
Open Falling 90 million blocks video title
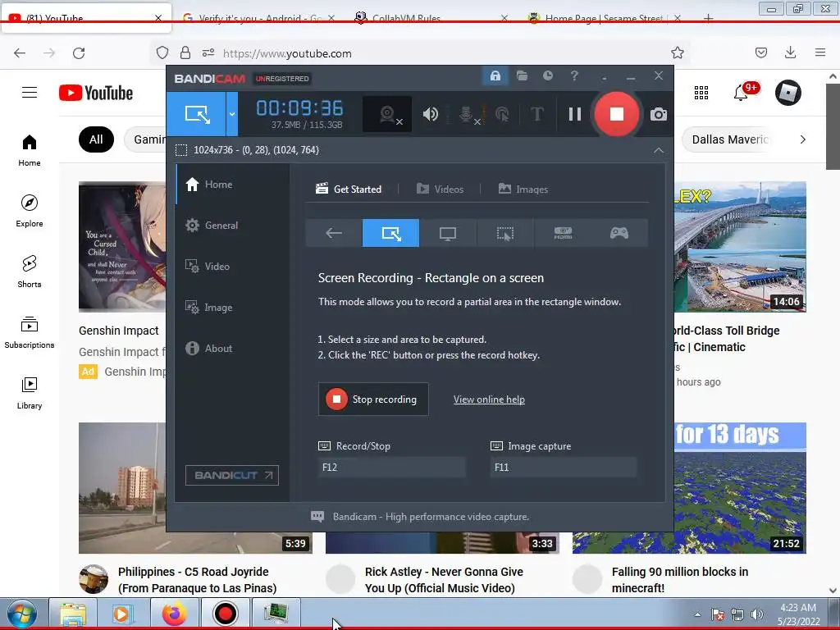point(680,580)
